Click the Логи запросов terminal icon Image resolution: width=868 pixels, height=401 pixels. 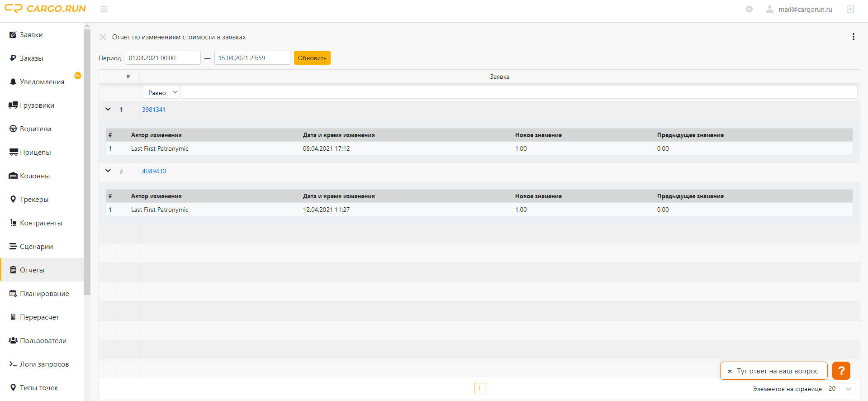click(x=13, y=364)
